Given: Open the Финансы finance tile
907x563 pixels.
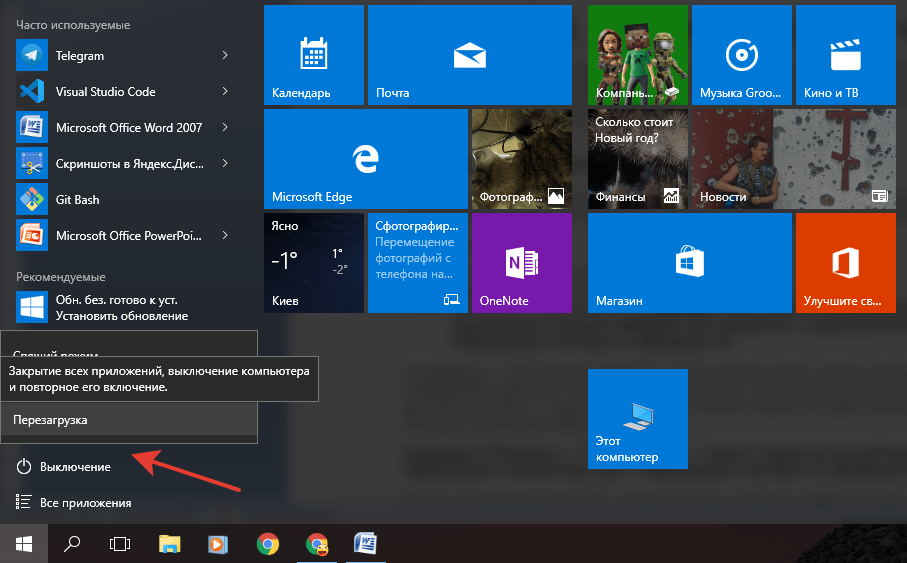Looking at the screenshot, I should coord(638,159).
